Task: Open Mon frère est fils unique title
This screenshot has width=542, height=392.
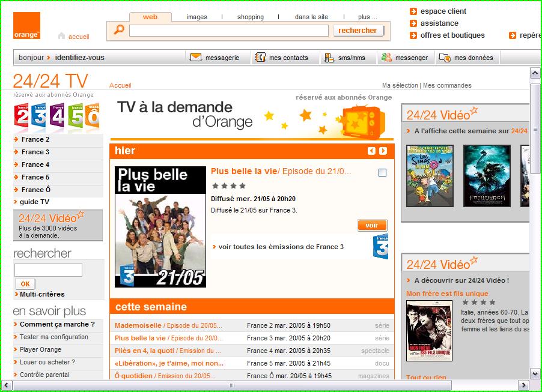Action: coord(447,294)
